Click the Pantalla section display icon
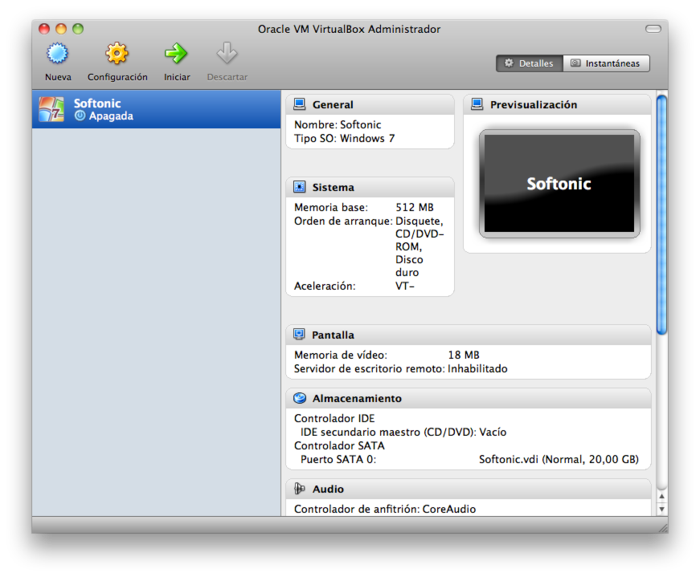Screen dimensions: 700x577 coord(299,334)
